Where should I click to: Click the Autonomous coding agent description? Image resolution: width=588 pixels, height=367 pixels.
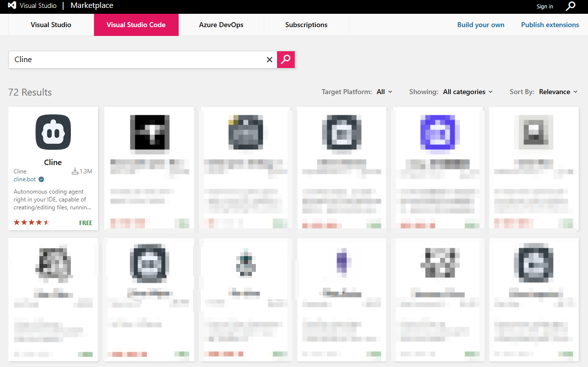pos(52,199)
